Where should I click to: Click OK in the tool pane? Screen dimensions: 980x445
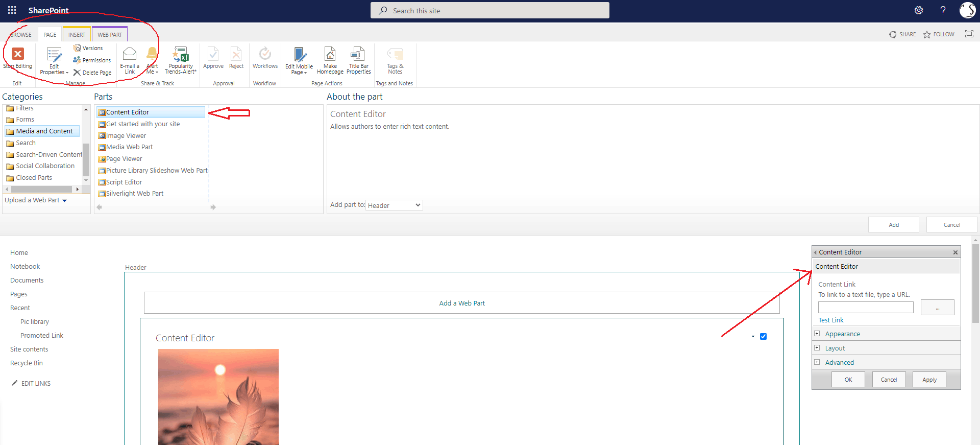pyautogui.click(x=848, y=380)
